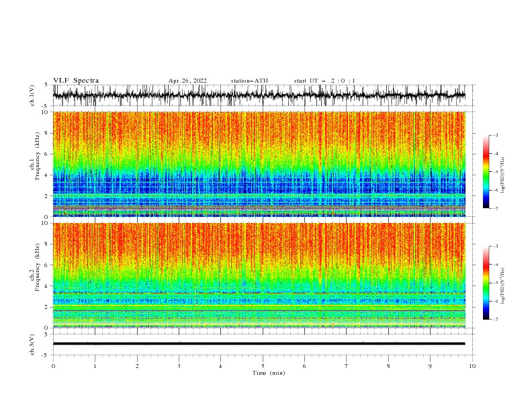Click time axis tick label '7'
The width and height of the screenshot is (532, 411).
pyautogui.click(x=347, y=366)
